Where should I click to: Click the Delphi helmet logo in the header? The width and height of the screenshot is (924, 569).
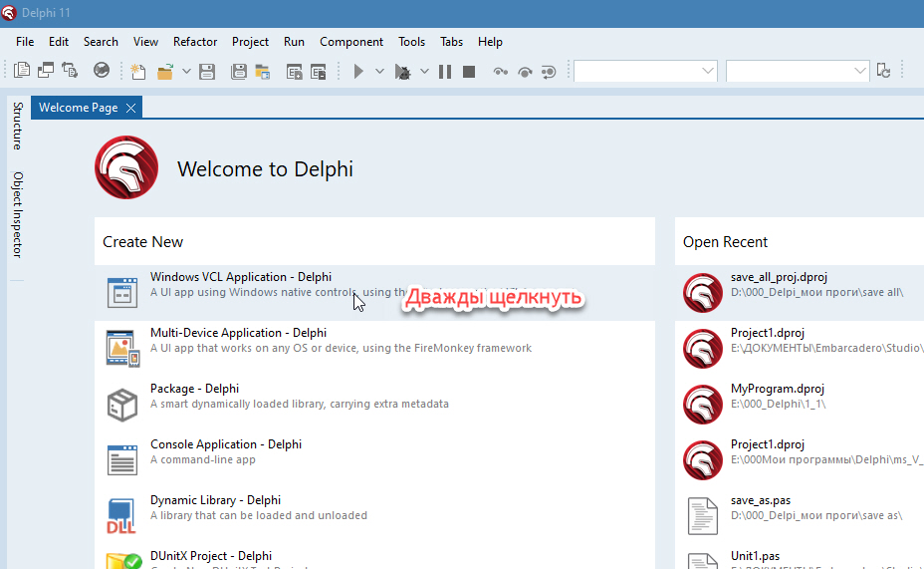click(126, 167)
